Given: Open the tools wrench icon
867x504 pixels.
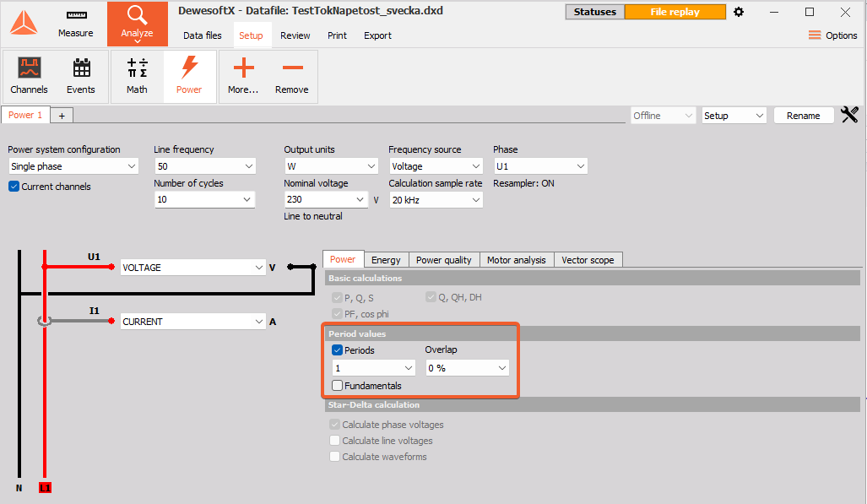Looking at the screenshot, I should coord(849,115).
